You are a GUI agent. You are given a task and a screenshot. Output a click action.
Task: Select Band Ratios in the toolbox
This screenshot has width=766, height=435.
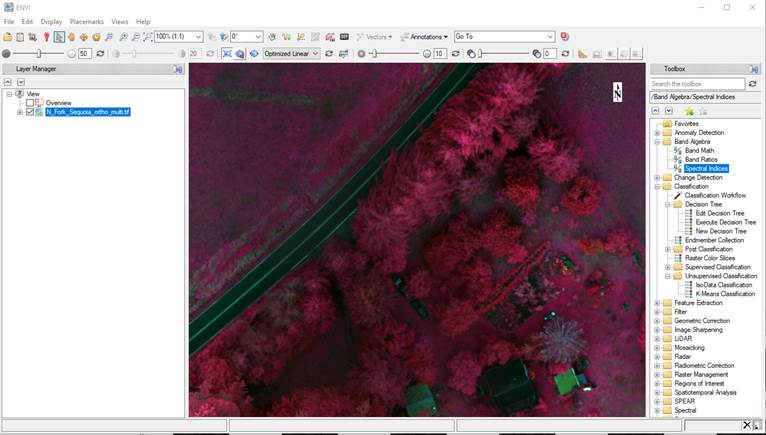(701, 159)
